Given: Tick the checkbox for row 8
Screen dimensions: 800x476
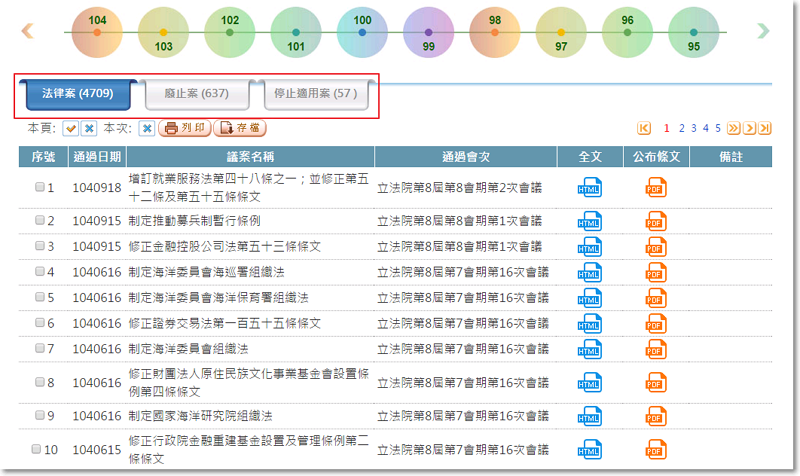Looking at the screenshot, I should [x=39, y=383].
